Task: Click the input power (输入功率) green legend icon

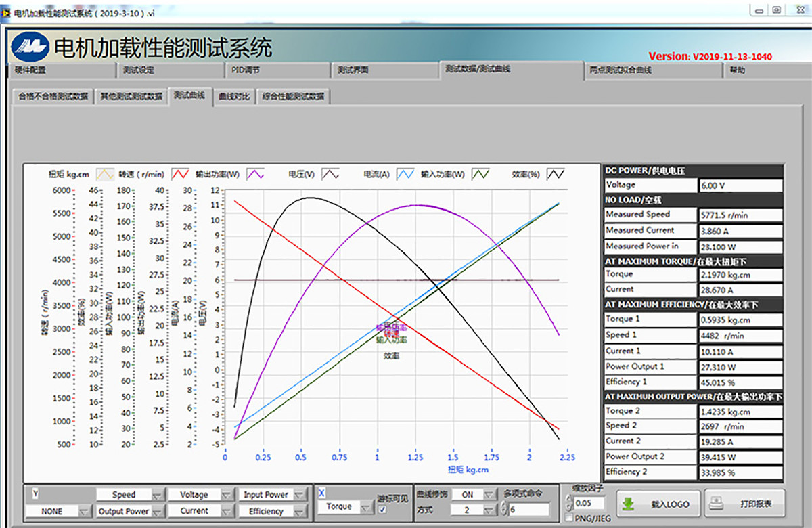Action: [480, 174]
